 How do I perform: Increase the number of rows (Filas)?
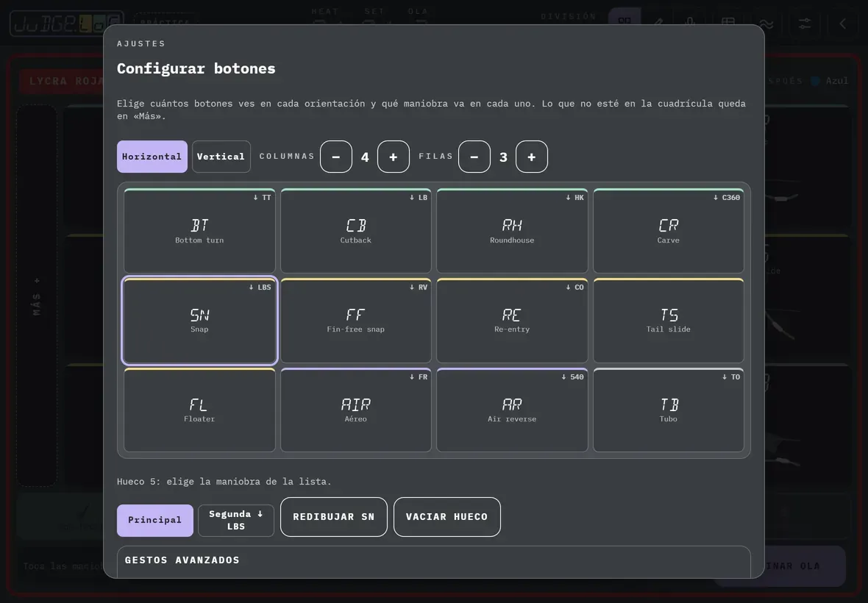531,157
